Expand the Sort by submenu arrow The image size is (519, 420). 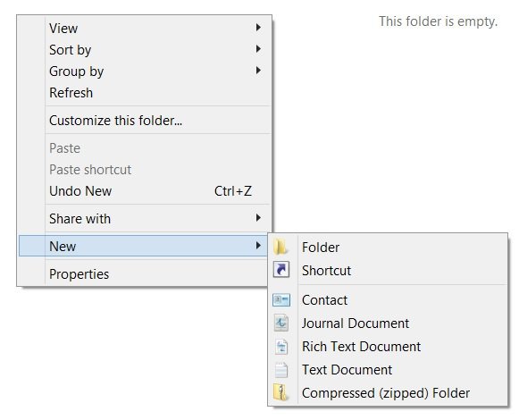[258, 49]
